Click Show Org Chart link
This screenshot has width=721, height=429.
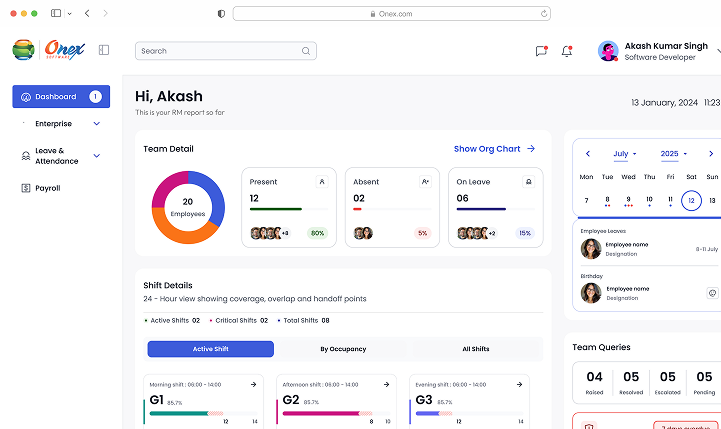point(494,149)
